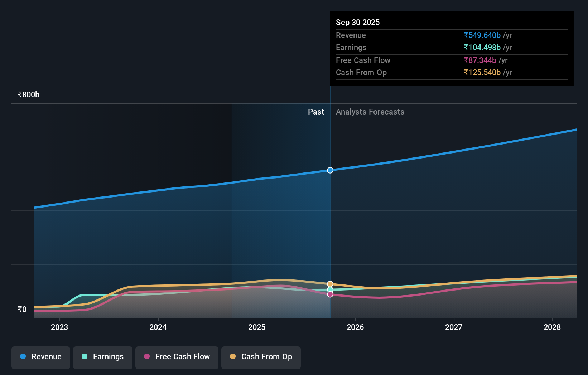Viewport: 588px width, 375px height.
Task: Click the ₹800b axis gridline label
Action: (28, 94)
